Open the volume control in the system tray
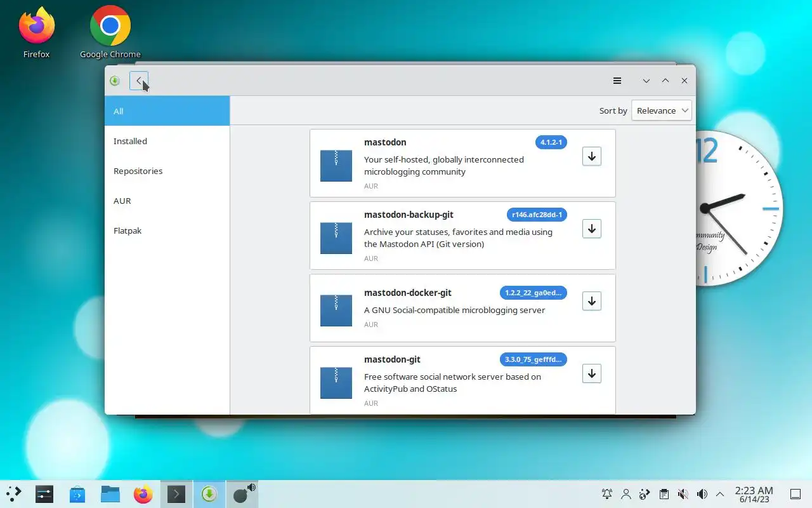Image resolution: width=812 pixels, height=508 pixels. coord(702,494)
